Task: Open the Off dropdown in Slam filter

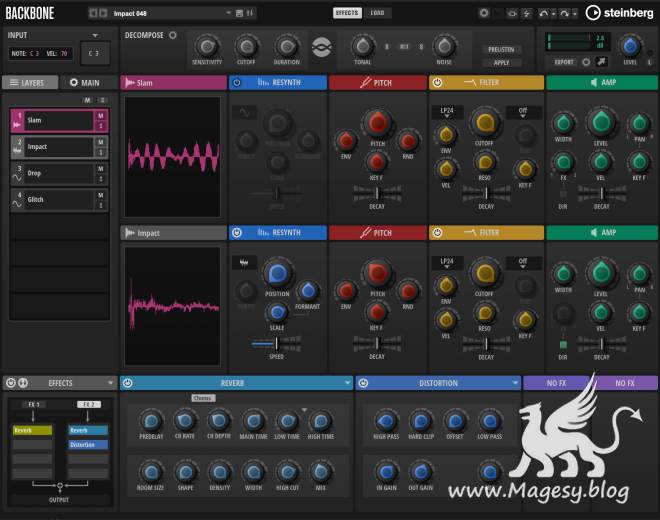Action: pos(523,112)
